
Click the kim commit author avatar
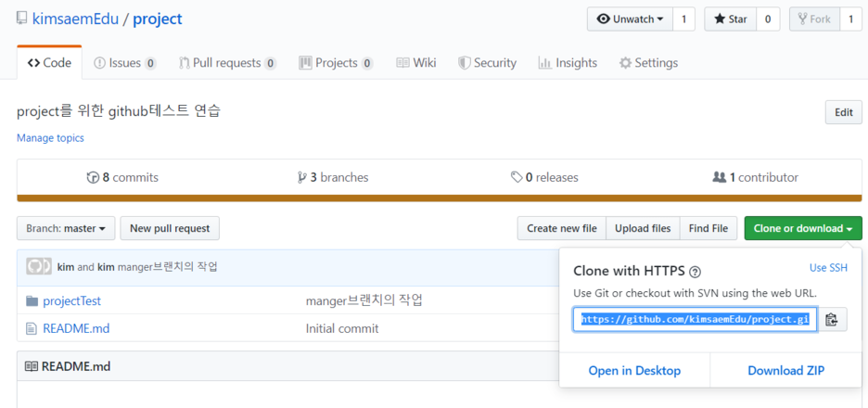39,267
